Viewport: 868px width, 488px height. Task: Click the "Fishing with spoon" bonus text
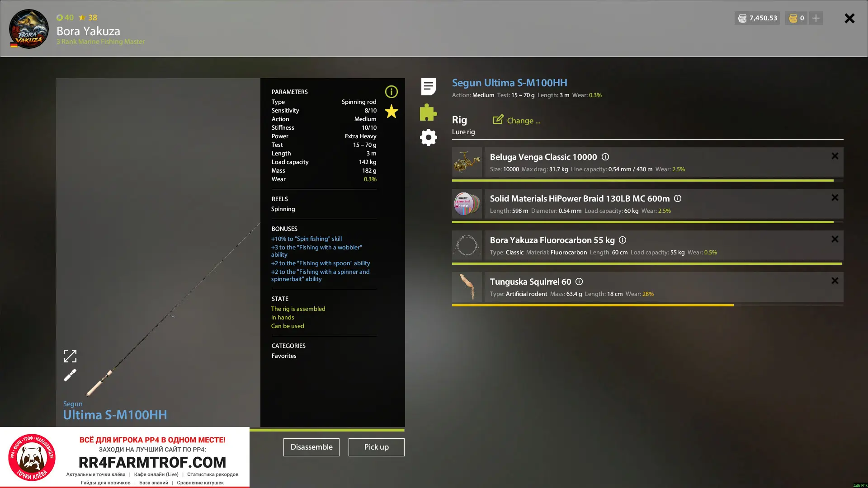click(x=321, y=263)
